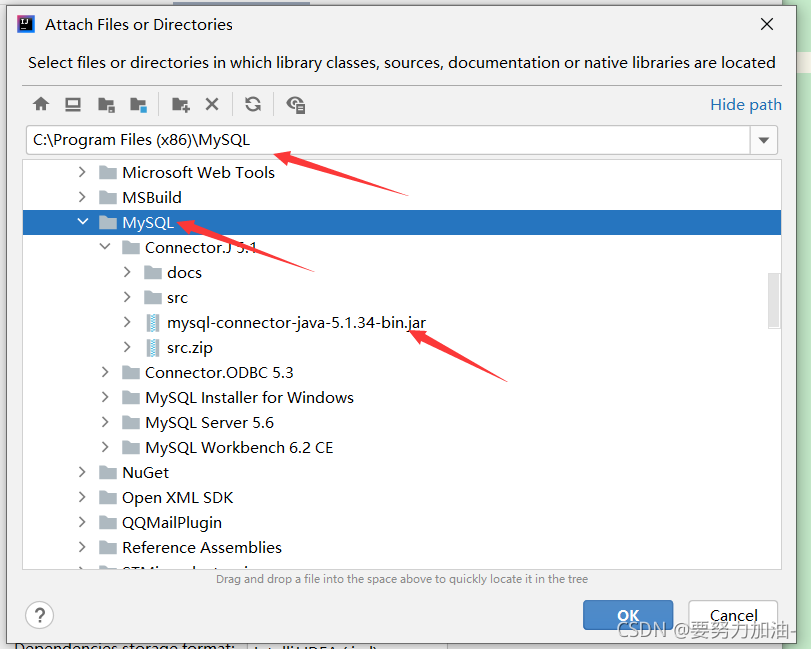Expand Reference Assemblies folder chevron
Image resolution: width=811 pixels, height=649 pixels.
click(x=82, y=547)
